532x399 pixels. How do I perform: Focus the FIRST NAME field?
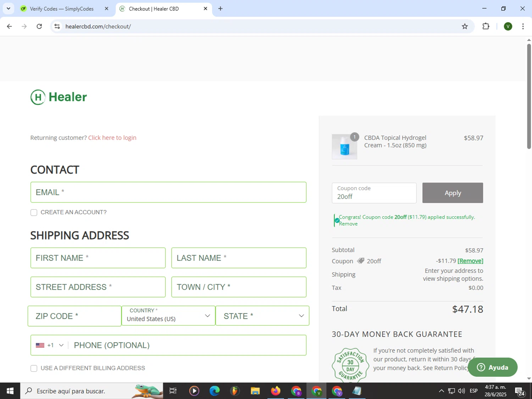pyautogui.click(x=98, y=258)
